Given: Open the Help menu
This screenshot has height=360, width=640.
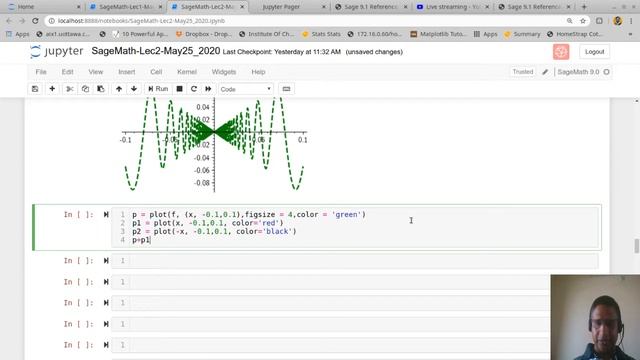Looking at the screenshot, I should 258,72.
